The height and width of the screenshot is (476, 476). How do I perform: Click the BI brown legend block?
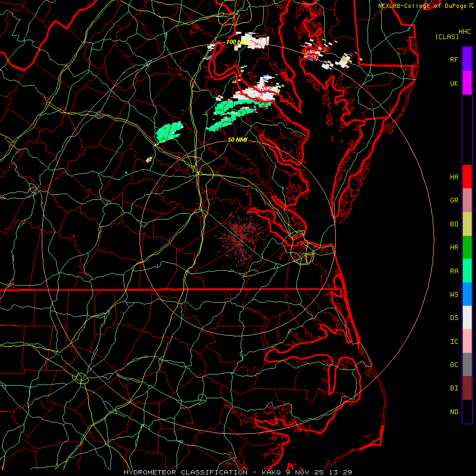click(467, 388)
